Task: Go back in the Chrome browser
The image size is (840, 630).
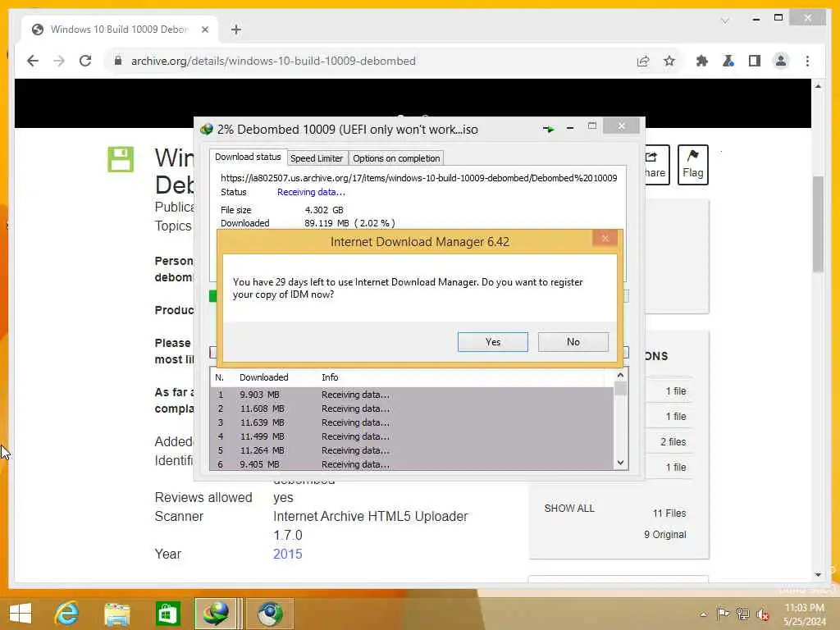Action: (x=33, y=61)
